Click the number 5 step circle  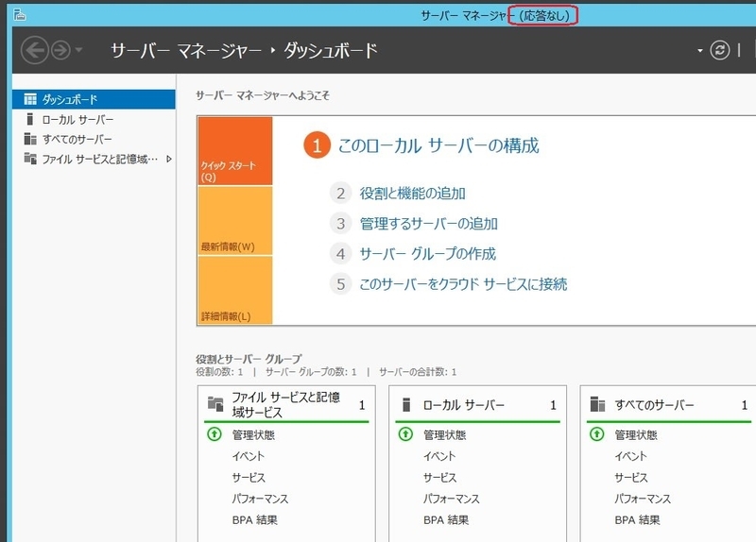[341, 284]
